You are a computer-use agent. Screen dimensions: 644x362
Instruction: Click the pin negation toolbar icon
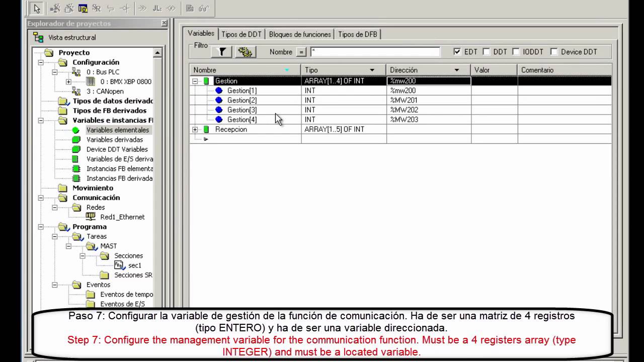[125, 9]
